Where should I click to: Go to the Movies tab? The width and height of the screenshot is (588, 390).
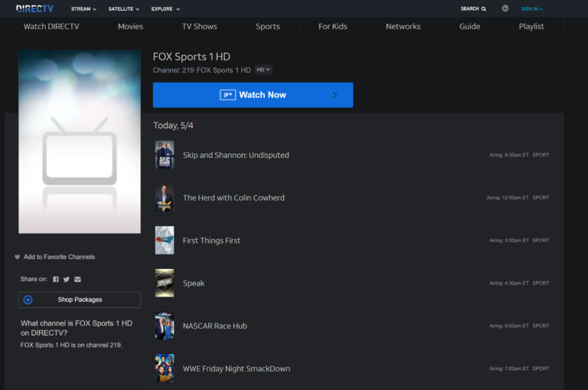(130, 26)
